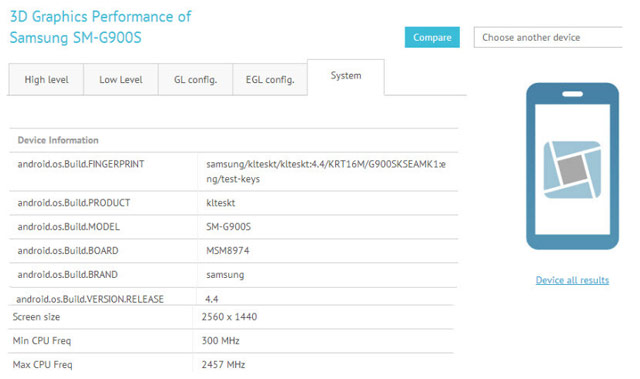Select the android.os.Build.VERSION.RELEASE label
Screen dimensions: 640x379
click(90, 299)
